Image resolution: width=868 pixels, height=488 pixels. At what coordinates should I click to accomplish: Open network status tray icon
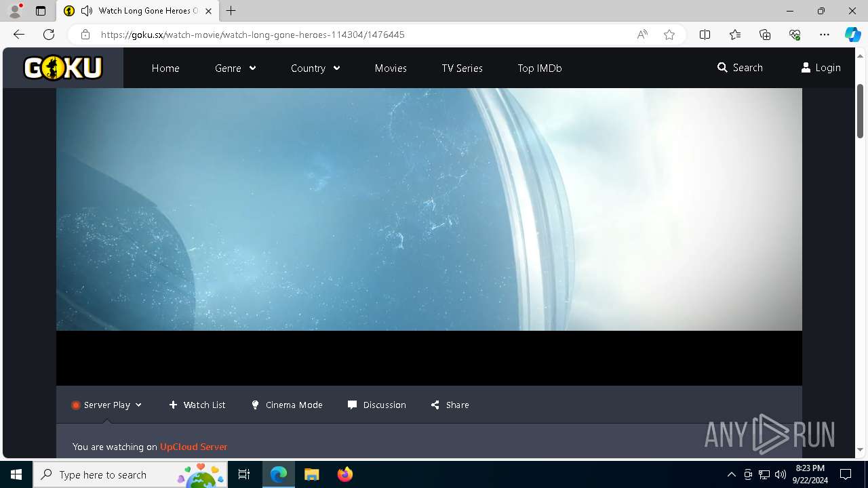[764, 474]
